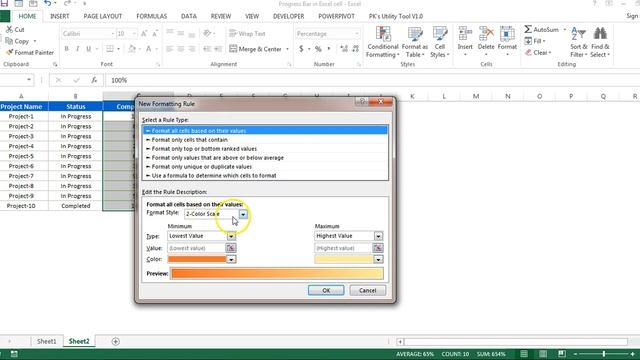
Task: Select 'Format only values that are above or below average'
Action: (265, 158)
